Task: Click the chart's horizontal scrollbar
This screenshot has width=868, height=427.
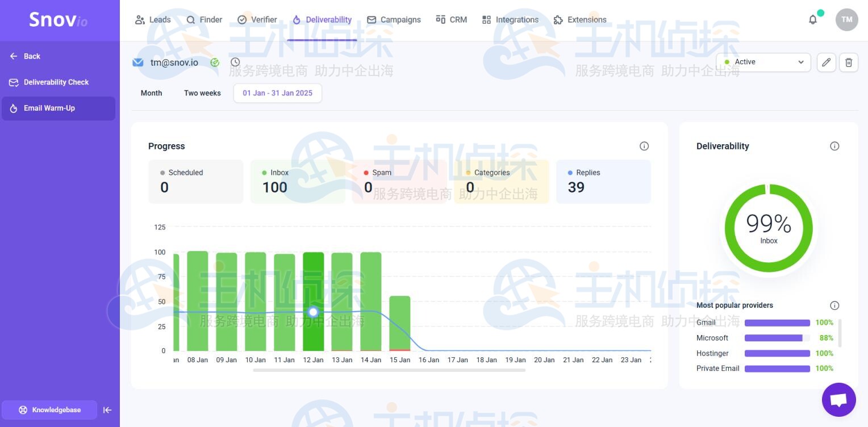Action: pos(389,370)
